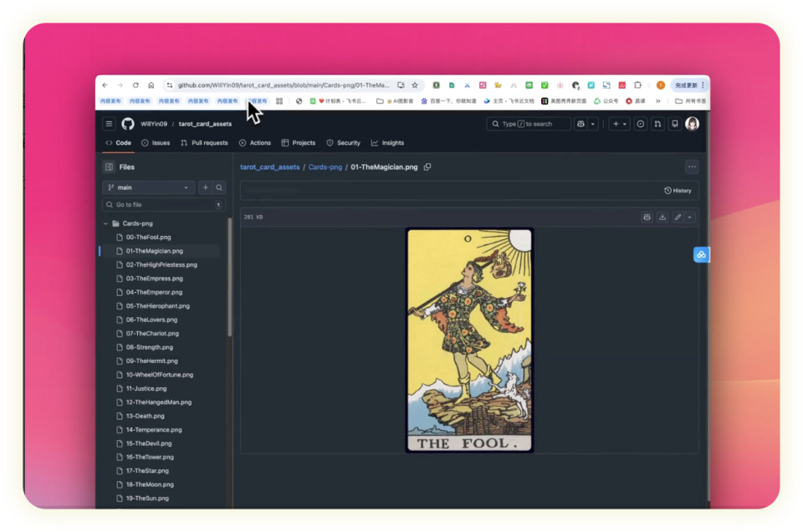Image resolution: width=803 pixels, height=532 pixels.
Task: Download the raw image file
Action: 662,217
